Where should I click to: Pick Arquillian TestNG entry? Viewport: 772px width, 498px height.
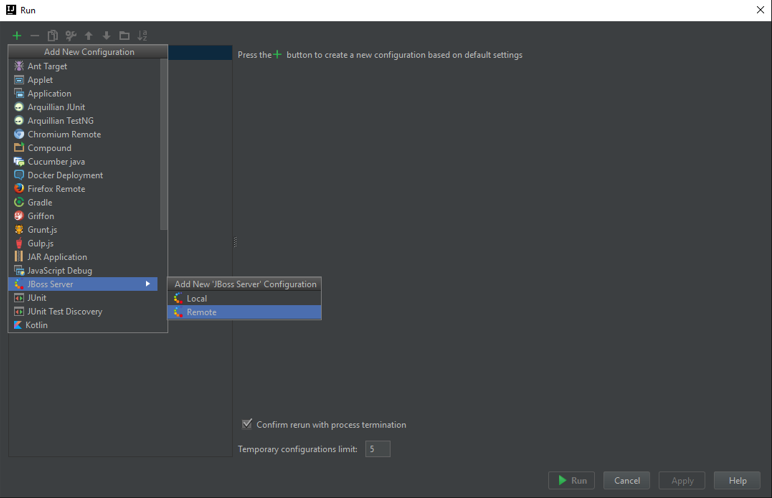[x=83, y=121]
